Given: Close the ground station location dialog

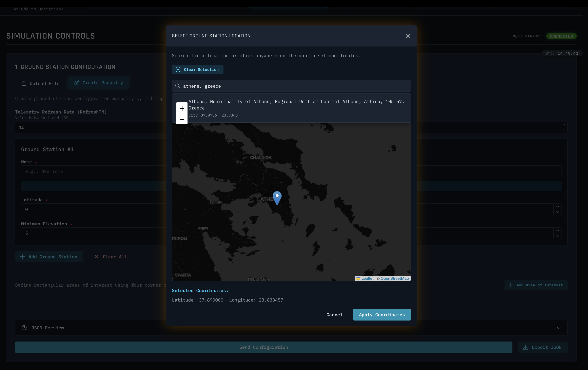Looking at the screenshot, I should [x=408, y=36].
